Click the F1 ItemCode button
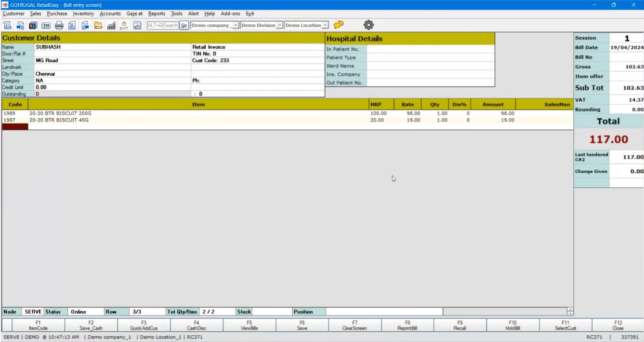This screenshot has height=342, width=644. click(x=38, y=325)
